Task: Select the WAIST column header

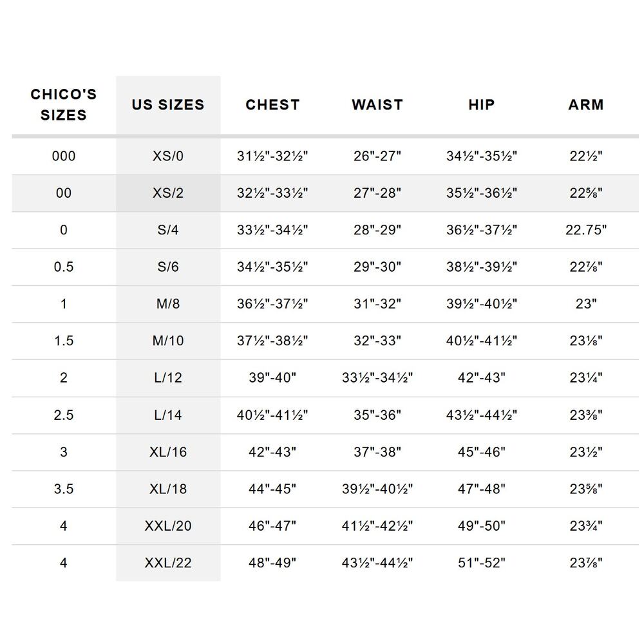Action: pyautogui.click(x=377, y=105)
